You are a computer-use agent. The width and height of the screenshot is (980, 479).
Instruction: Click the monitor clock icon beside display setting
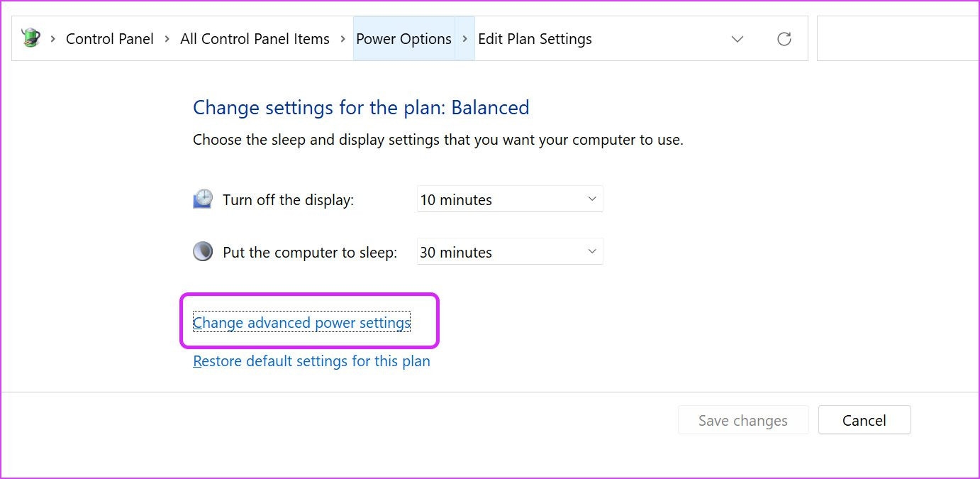point(203,199)
